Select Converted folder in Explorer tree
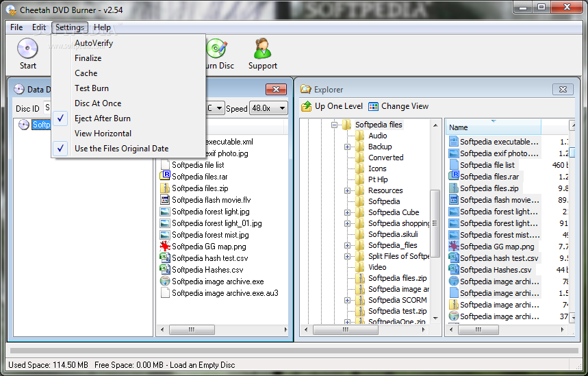 point(385,158)
